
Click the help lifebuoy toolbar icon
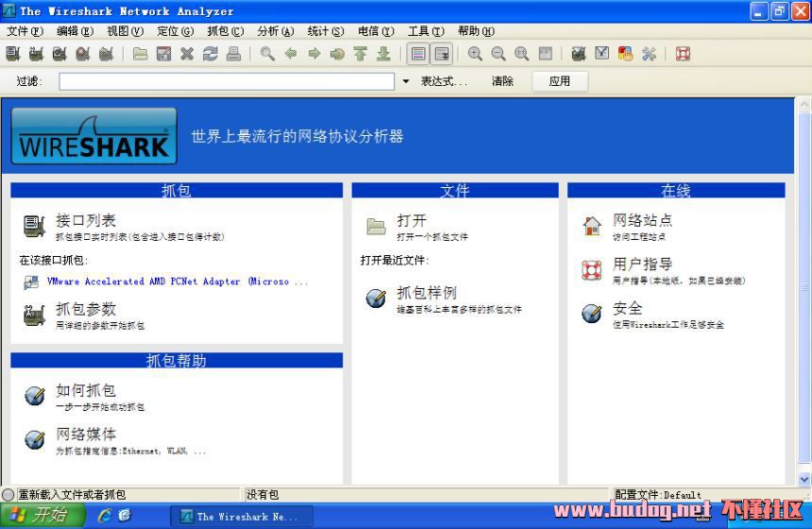coord(683,54)
